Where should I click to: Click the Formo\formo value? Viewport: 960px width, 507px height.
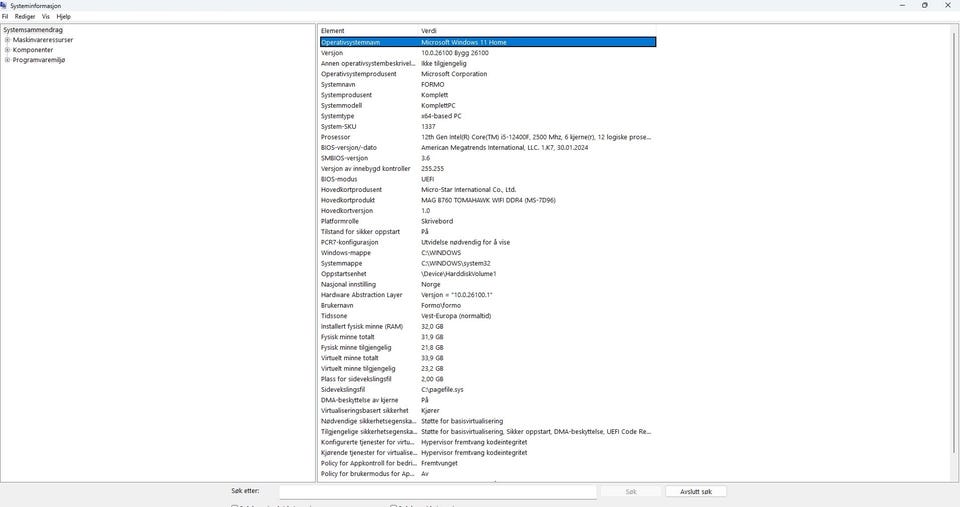[x=441, y=306]
